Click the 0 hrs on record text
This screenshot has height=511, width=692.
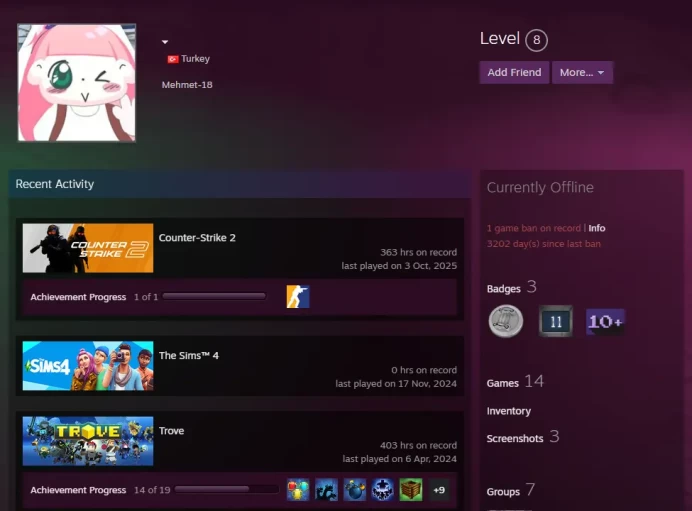pyautogui.click(x=424, y=370)
